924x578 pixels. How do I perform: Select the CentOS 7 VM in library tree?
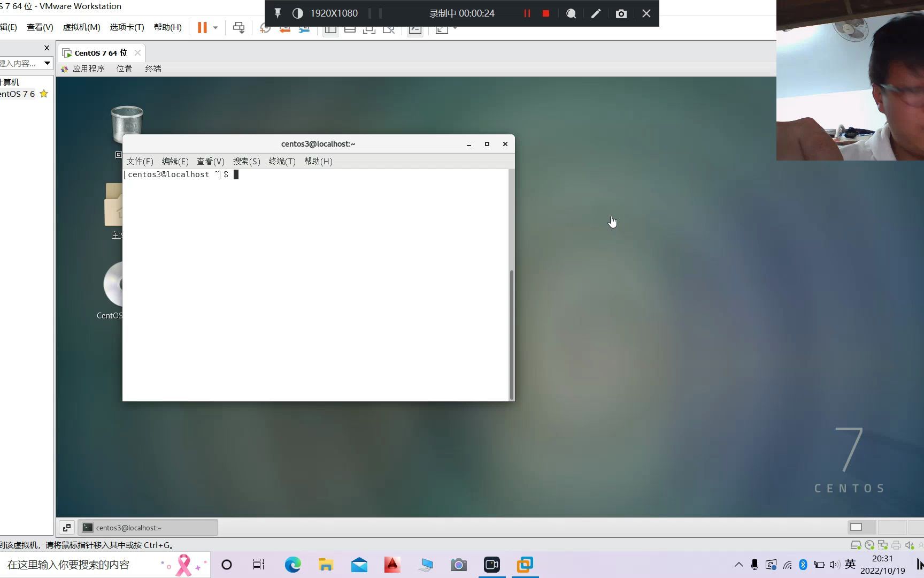[x=18, y=94]
